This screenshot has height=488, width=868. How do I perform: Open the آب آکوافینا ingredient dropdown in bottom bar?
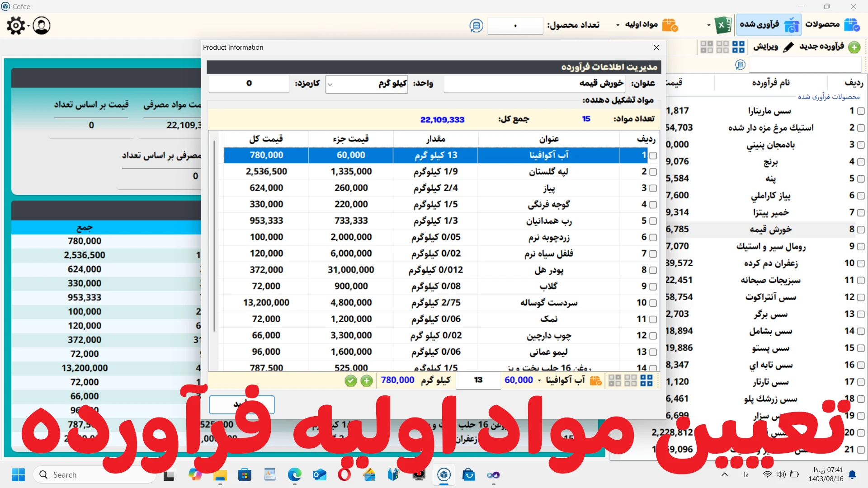coord(539,380)
